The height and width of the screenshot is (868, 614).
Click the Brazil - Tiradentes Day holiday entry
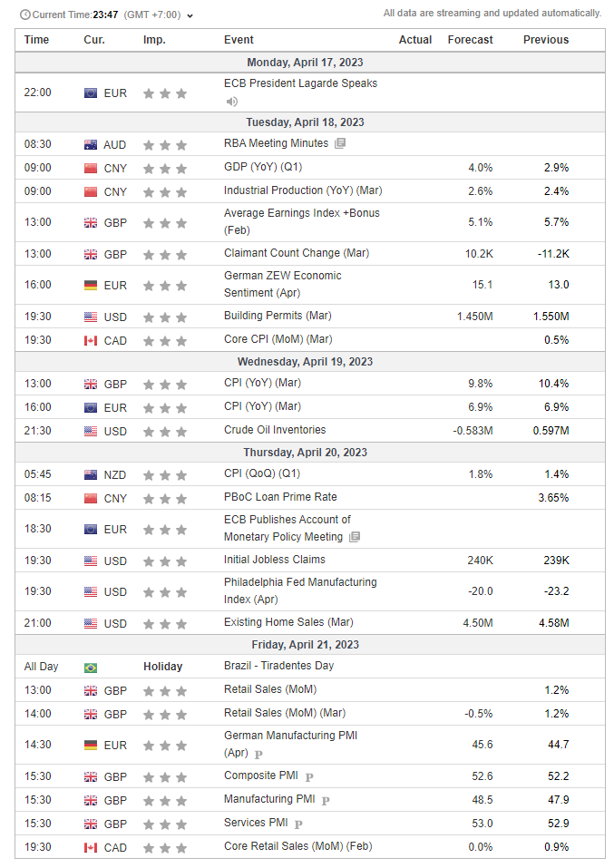[x=280, y=666]
